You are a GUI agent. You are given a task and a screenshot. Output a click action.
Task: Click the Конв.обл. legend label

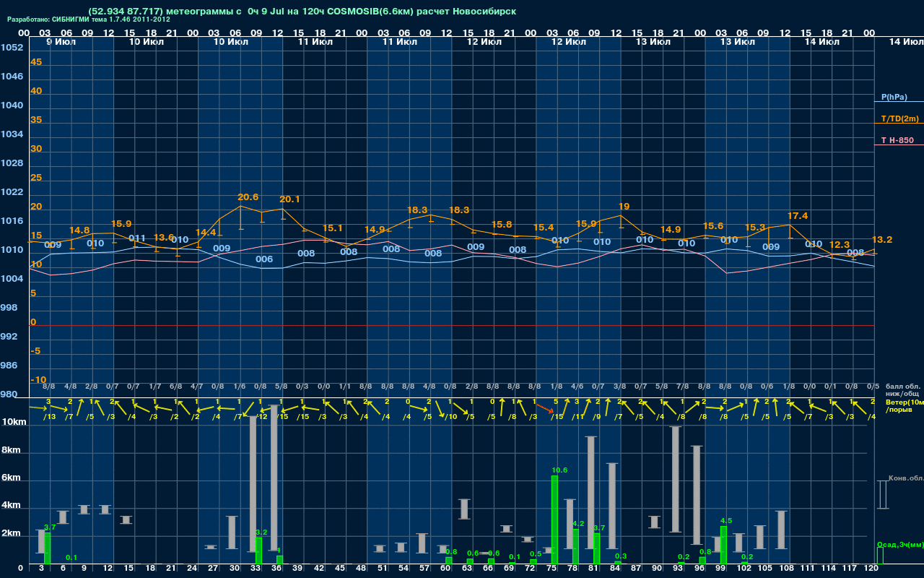[x=906, y=478]
